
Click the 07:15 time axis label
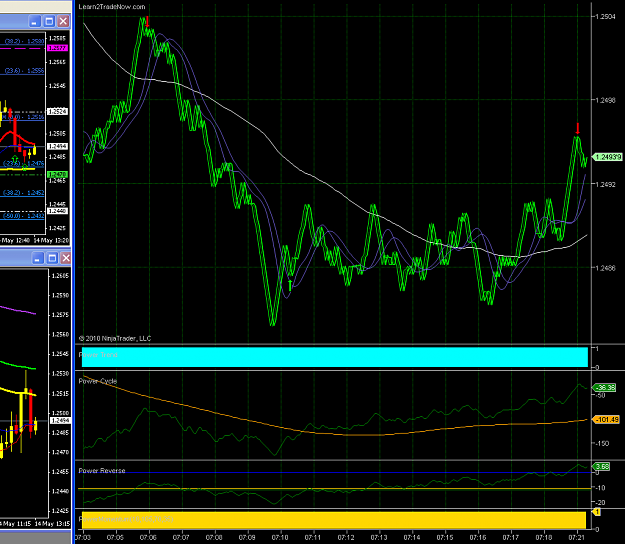(x=445, y=538)
